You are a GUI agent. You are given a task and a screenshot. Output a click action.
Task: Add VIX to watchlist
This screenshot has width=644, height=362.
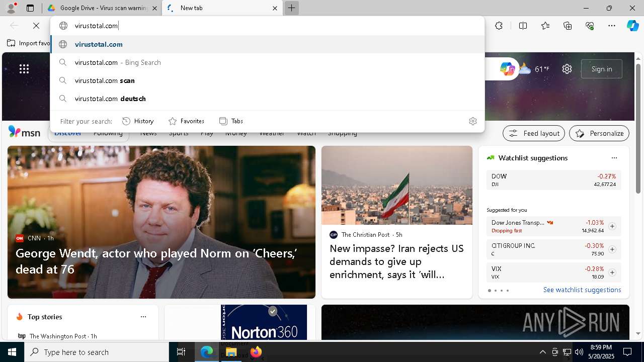point(612,273)
